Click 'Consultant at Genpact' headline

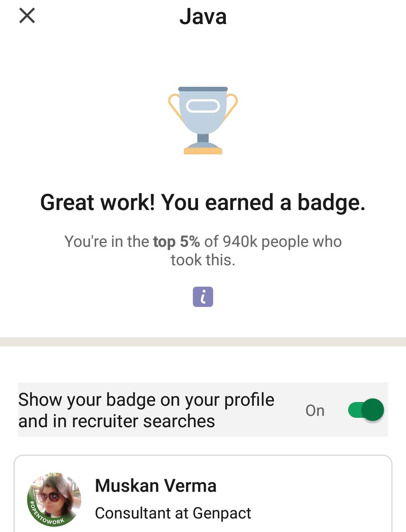click(x=173, y=513)
